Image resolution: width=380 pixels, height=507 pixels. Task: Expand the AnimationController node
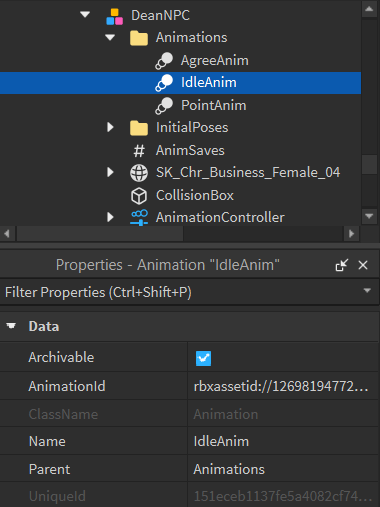pyautogui.click(x=110, y=217)
